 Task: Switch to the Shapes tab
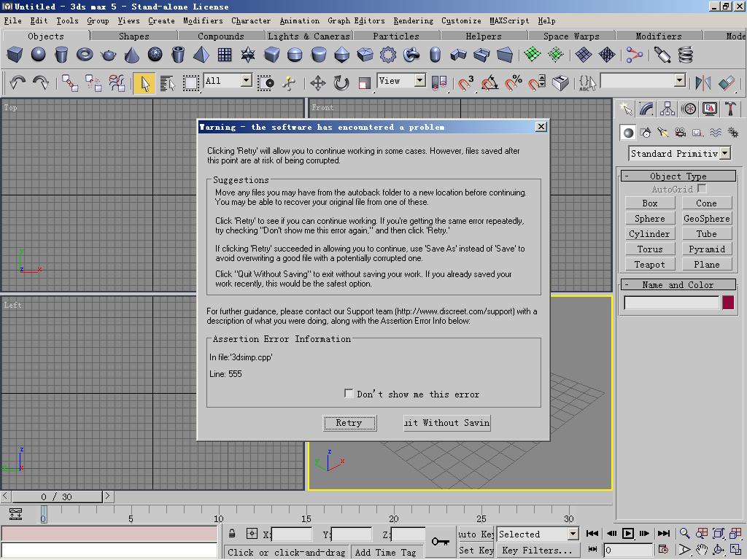point(134,36)
